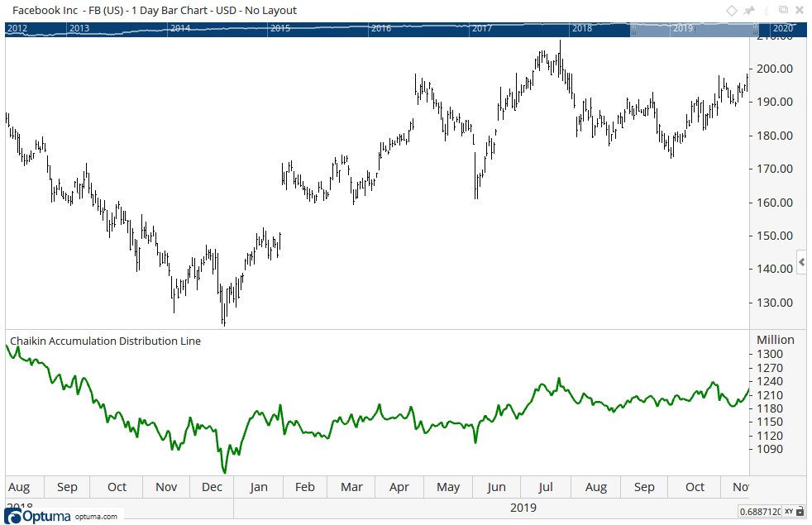This screenshot has width=812, height=525.
Task: Click the 1120 indicator axis value
Action: click(770, 436)
